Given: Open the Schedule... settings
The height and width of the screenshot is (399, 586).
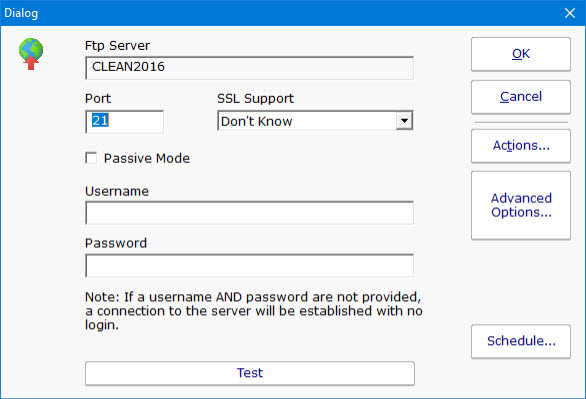Looking at the screenshot, I should click(521, 341).
